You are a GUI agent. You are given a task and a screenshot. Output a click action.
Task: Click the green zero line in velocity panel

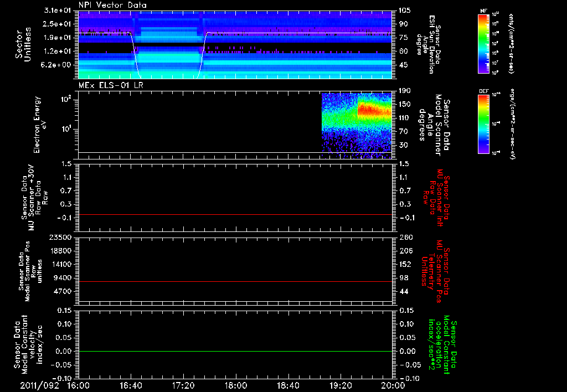pyautogui.click(x=235, y=351)
